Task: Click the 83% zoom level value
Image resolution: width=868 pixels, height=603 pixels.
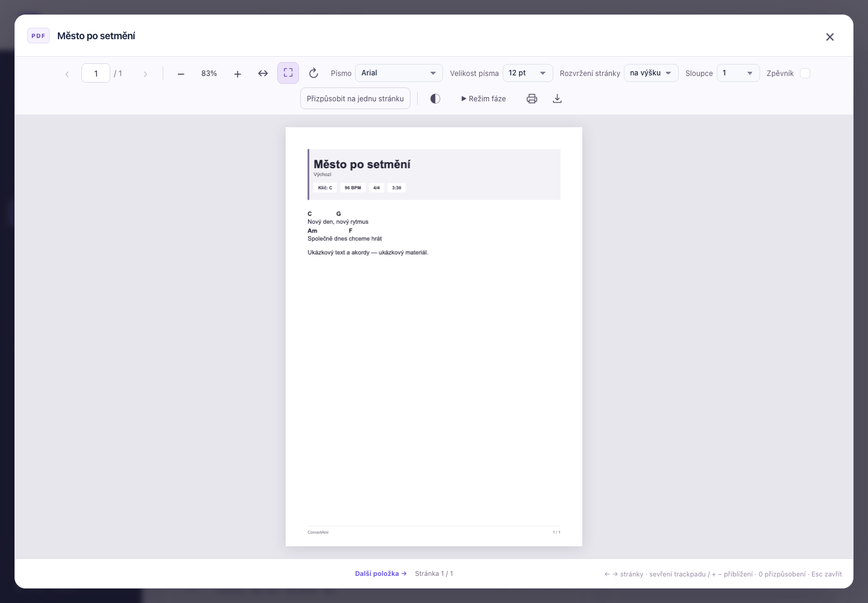Action: coord(209,74)
